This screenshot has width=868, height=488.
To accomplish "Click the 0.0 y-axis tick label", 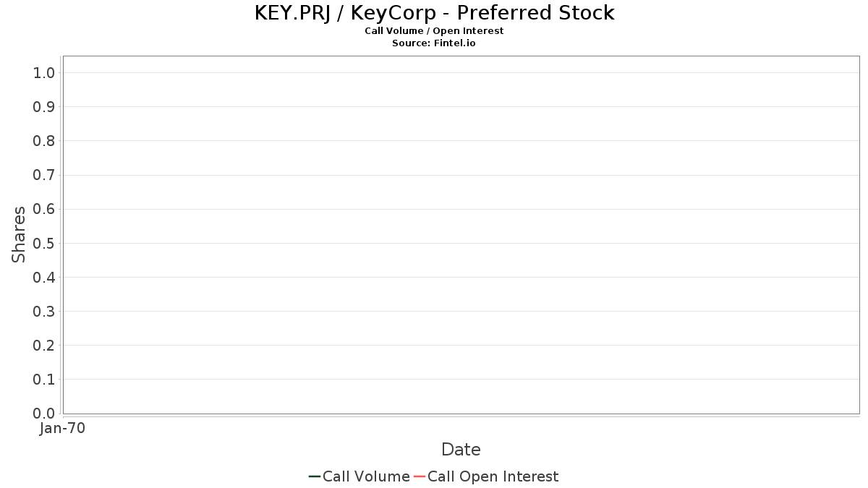I will pos(44,414).
